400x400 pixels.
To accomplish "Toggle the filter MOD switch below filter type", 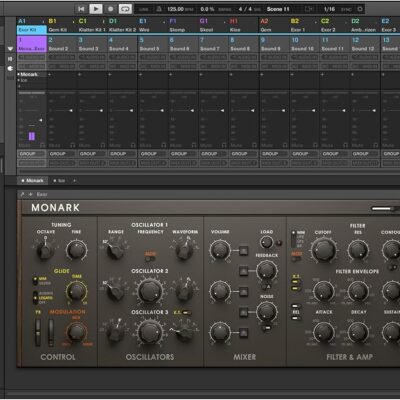I will [296, 258].
